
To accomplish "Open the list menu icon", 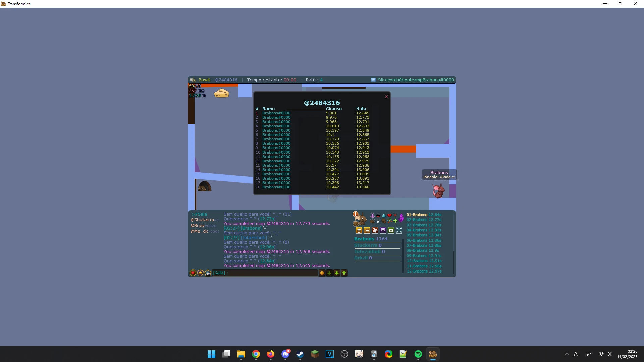I will point(367,230).
